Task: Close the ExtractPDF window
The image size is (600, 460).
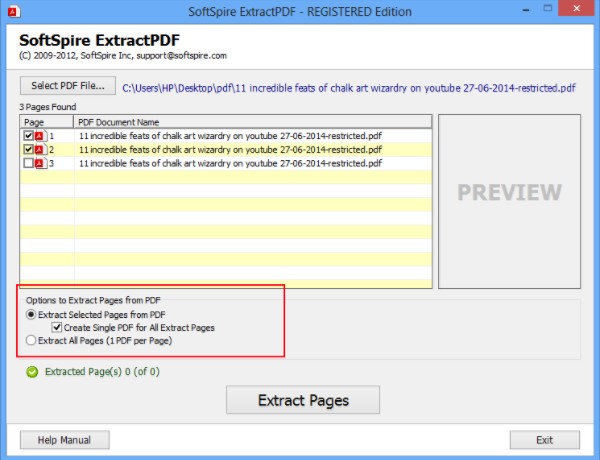Action: coord(577,8)
